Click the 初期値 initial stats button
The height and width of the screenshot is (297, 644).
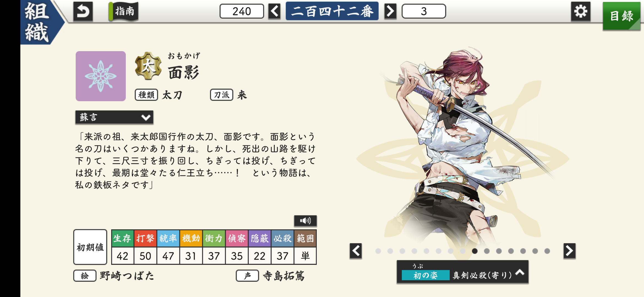tap(90, 247)
